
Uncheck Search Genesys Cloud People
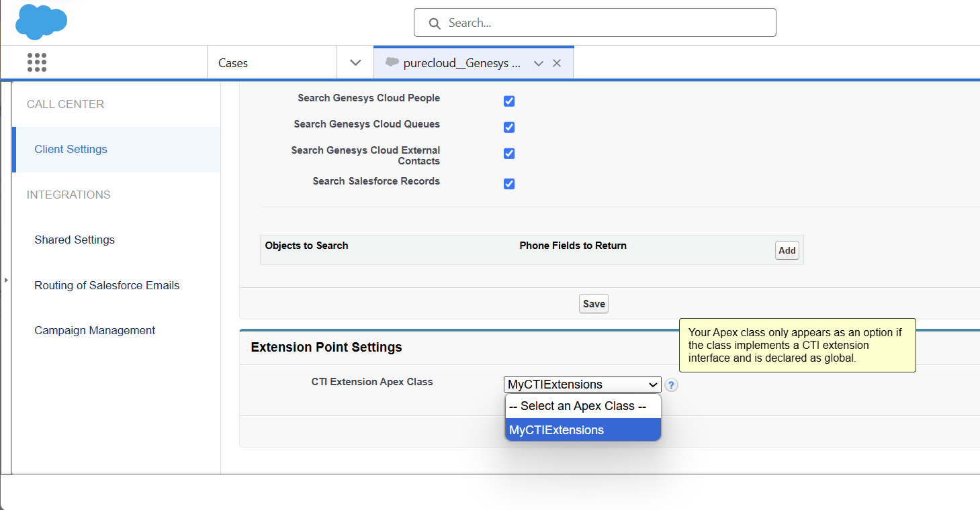509,101
